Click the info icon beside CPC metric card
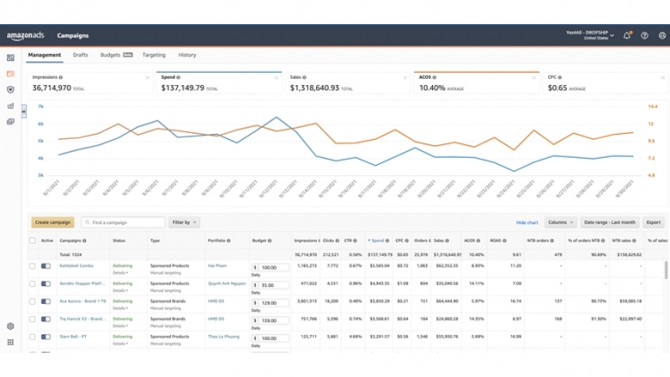 click(560, 77)
